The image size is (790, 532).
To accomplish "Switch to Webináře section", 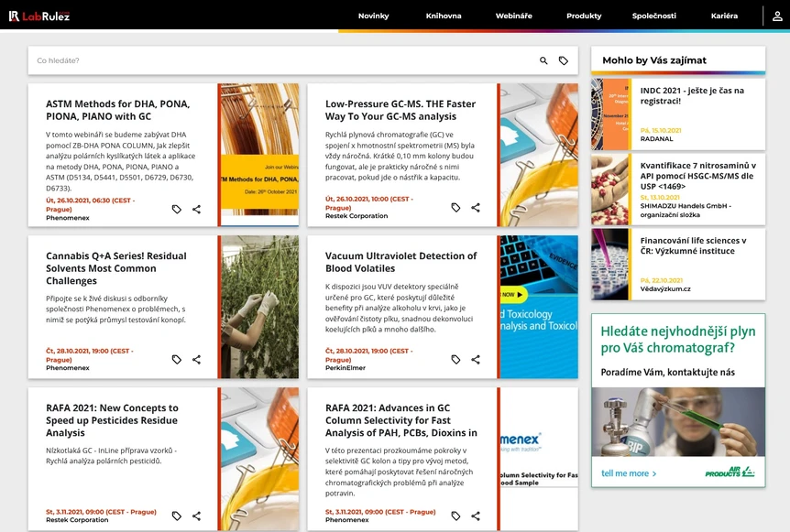I will pyautogui.click(x=513, y=16).
